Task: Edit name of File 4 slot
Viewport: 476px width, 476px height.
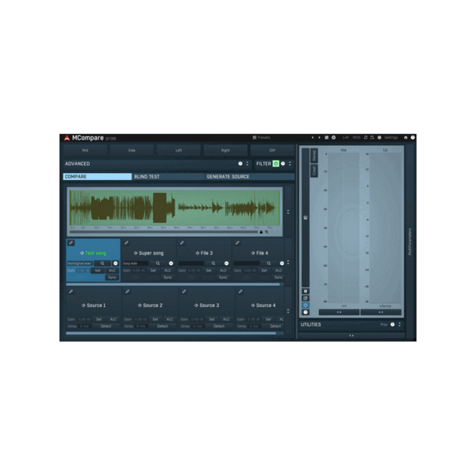Action: [238, 243]
